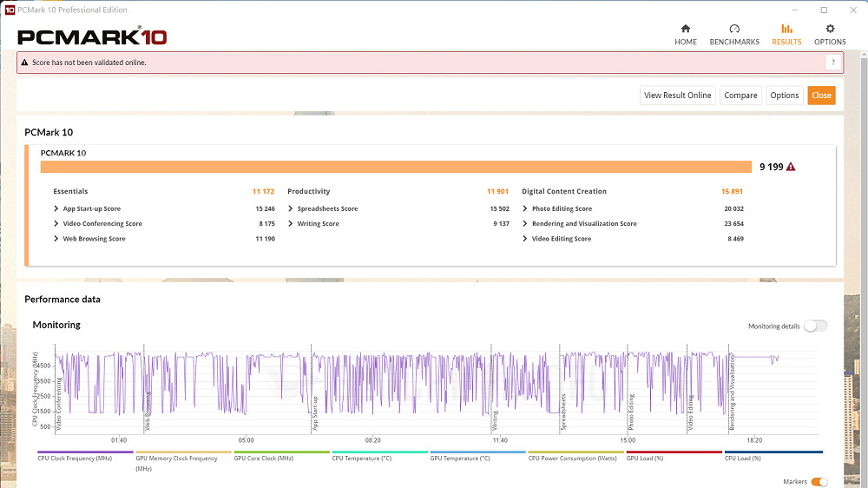
Task: Click the red warning triangle beside score 9 199
Action: point(791,167)
